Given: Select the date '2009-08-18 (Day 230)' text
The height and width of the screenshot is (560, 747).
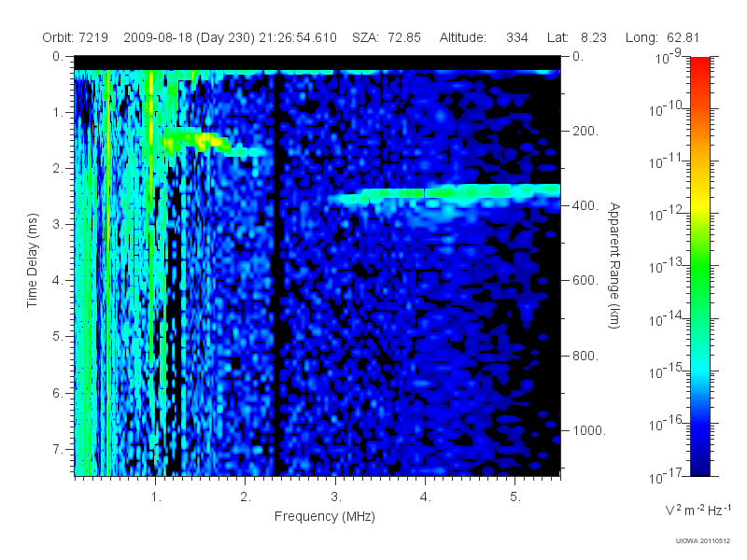Looking at the screenshot, I should coord(190,37).
